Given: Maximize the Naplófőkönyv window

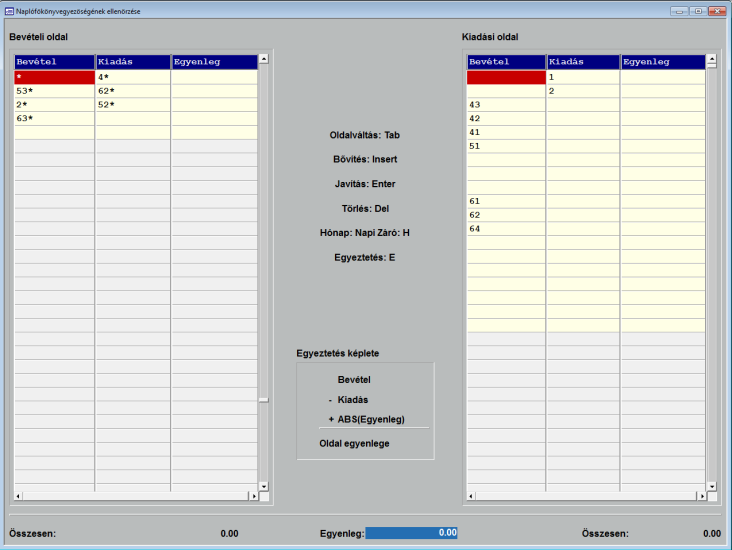Looking at the screenshot, I should point(698,11).
